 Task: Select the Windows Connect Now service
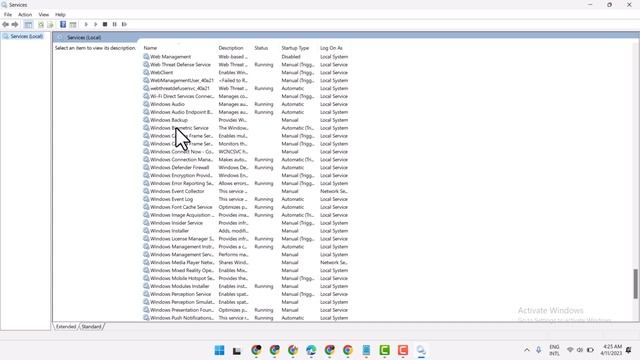(246, 152)
